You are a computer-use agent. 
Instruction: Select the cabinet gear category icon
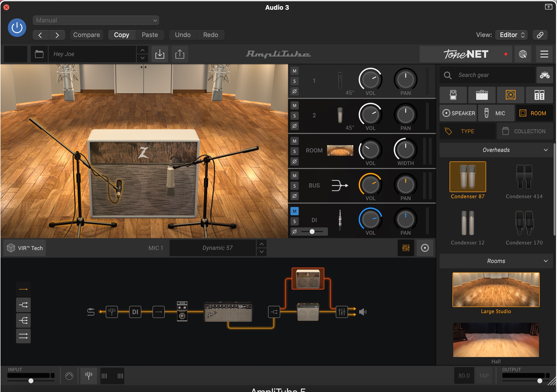[510, 95]
